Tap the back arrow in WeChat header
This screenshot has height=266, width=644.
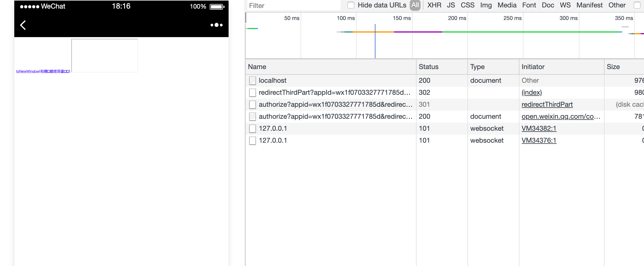pos(23,25)
